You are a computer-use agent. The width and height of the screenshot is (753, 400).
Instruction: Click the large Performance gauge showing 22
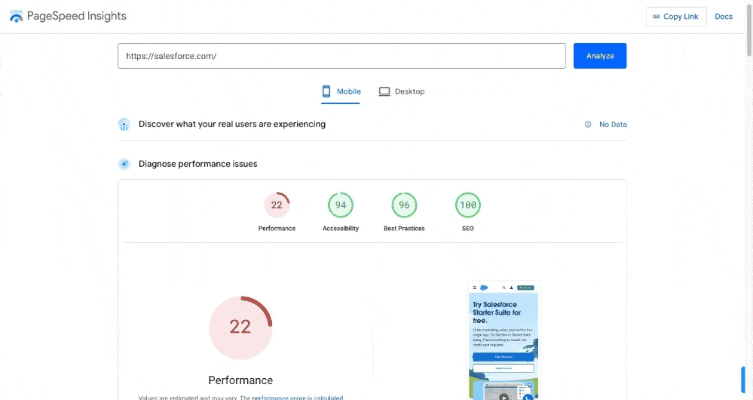[x=241, y=327]
